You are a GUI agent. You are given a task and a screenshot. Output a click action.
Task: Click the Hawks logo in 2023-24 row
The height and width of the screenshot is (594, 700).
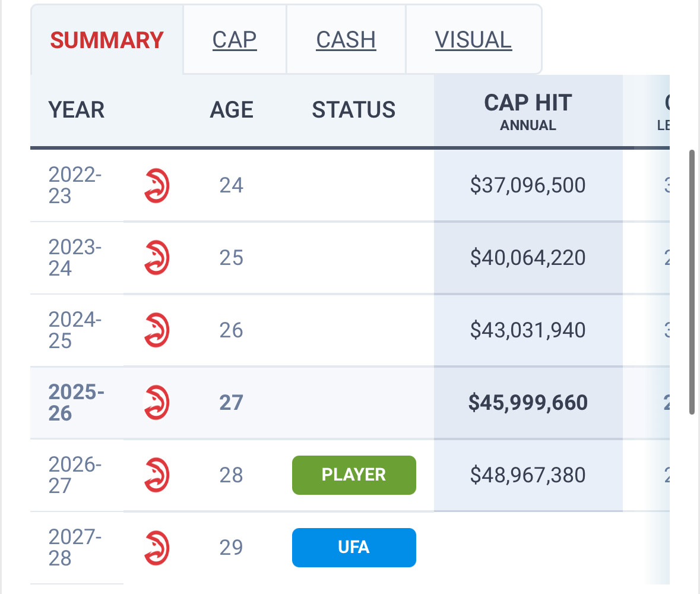click(157, 258)
